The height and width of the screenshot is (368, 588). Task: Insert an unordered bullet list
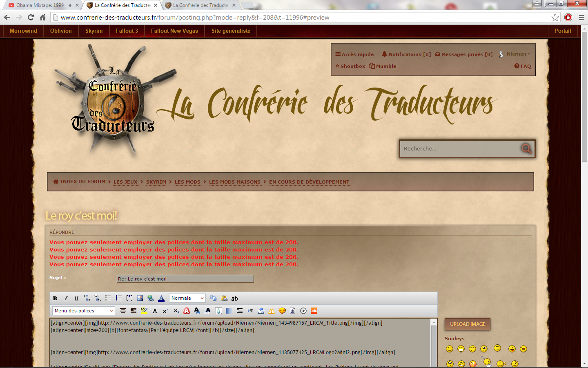(x=108, y=298)
